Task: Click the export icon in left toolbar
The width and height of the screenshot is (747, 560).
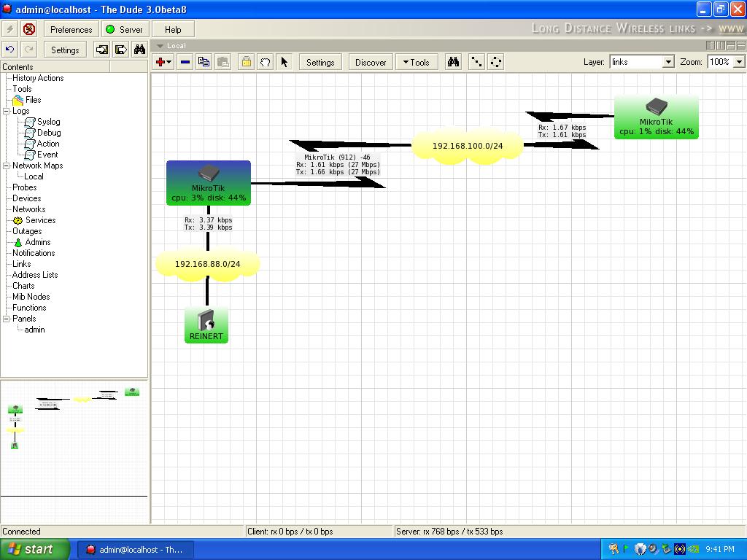Action: click(x=121, y=50)
